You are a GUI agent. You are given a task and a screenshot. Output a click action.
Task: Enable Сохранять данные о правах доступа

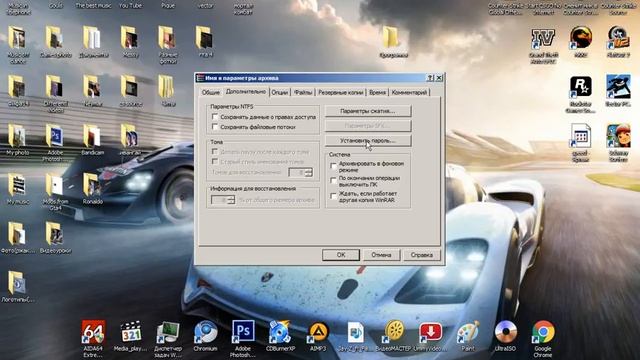click(x=215, y=117)
